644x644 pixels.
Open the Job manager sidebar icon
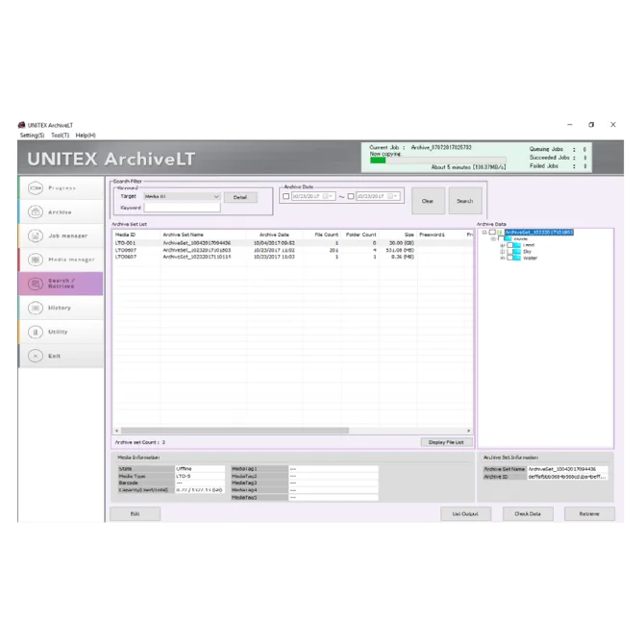tap(36, 235)
